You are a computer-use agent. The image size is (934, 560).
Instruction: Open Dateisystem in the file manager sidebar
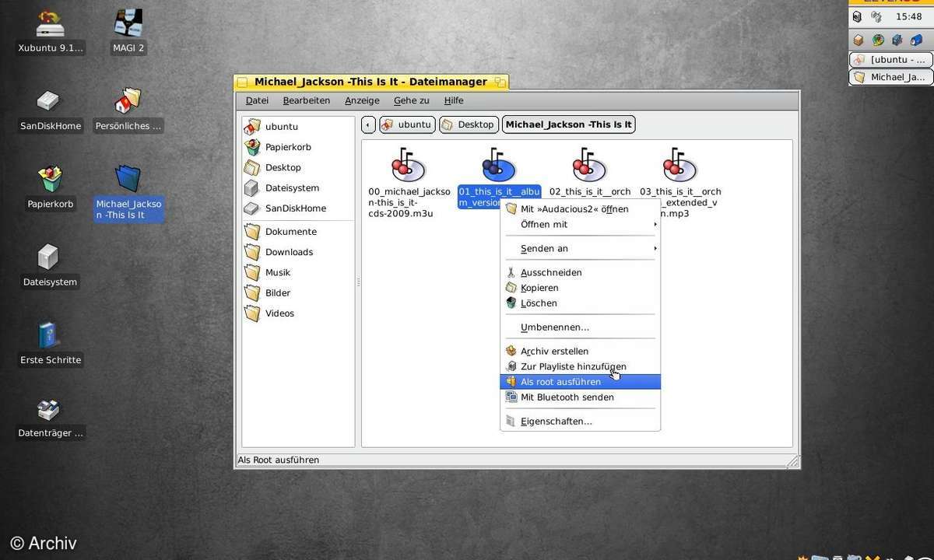(x=298, y=187)
